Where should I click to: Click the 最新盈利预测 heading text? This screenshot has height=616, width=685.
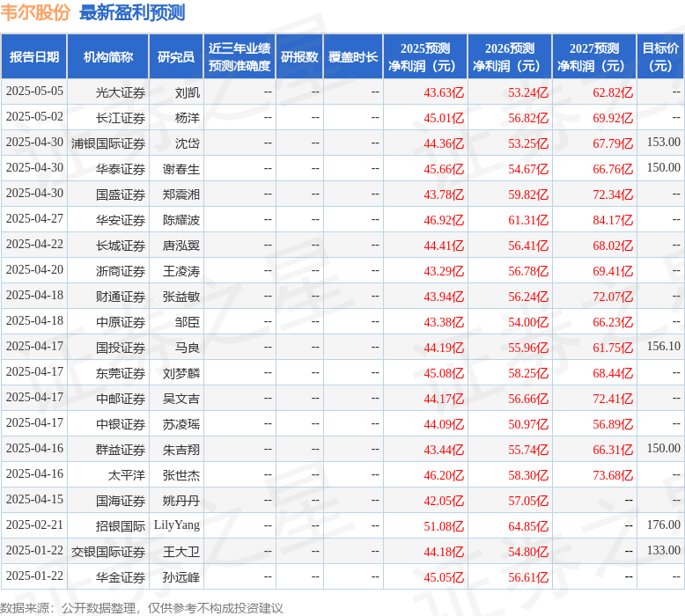click(132, 12)
